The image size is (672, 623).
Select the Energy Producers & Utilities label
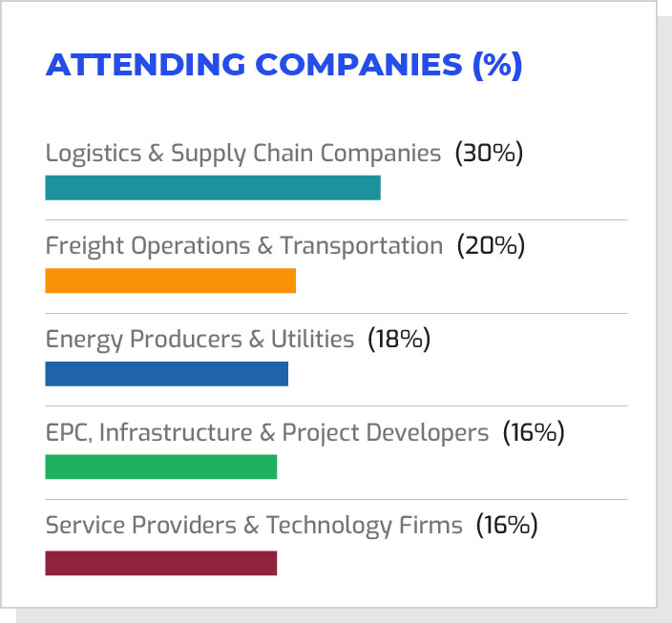pyautogui.click(x=199, y=339)
